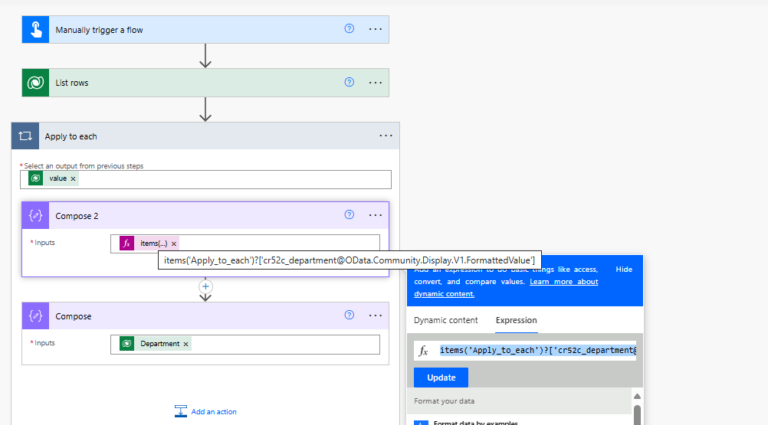Image resolution: width=768 pixels, height=425 pixels.
Task: Open the Manually trigger a flow ellipsis menu
Action: 375,29
